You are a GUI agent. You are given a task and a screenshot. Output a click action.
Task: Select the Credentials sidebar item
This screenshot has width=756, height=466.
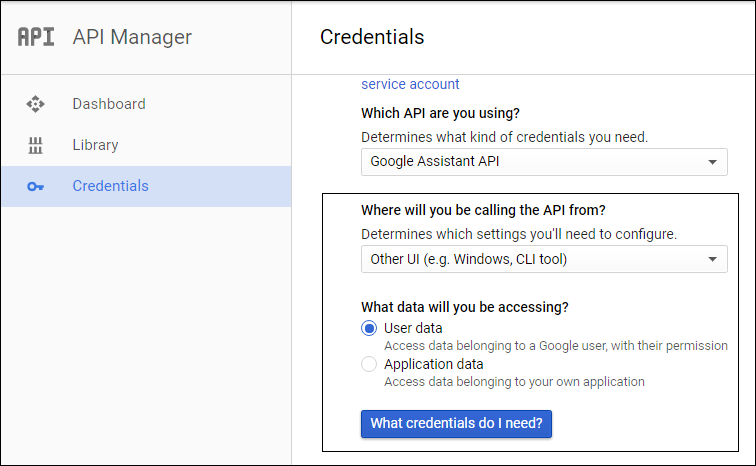point(146,186)
